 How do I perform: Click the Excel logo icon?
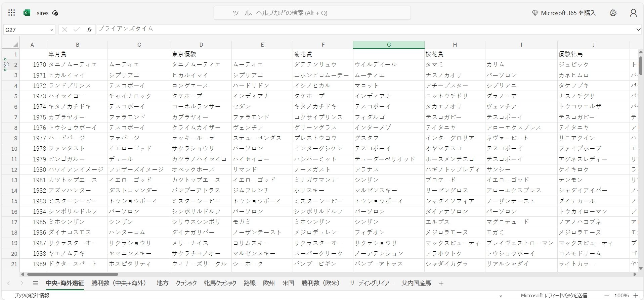coord(27,13)
